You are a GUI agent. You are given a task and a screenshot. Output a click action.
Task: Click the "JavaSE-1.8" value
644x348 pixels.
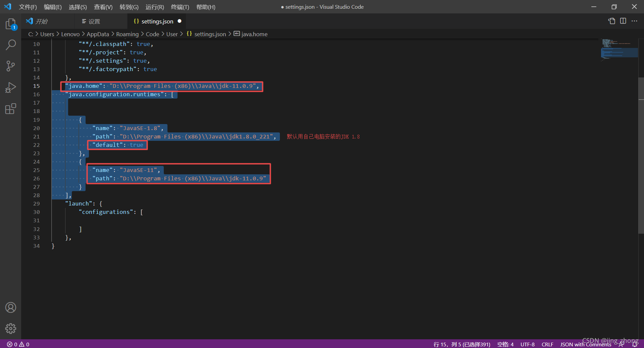pos(140,128)
